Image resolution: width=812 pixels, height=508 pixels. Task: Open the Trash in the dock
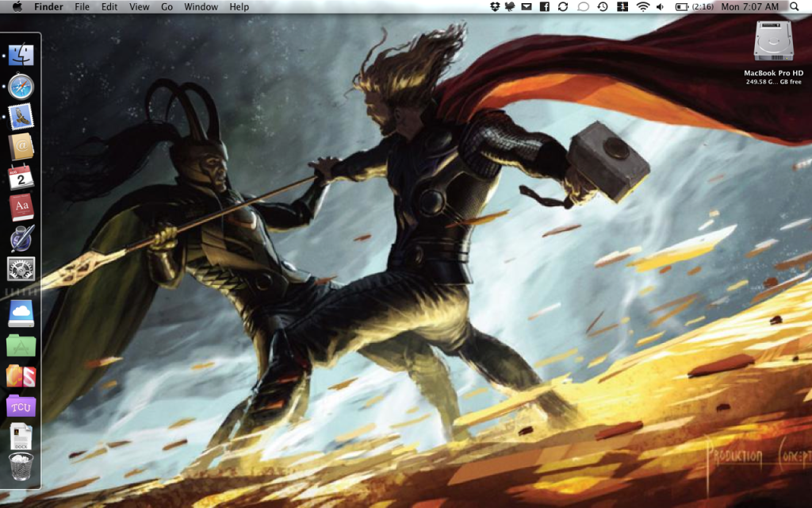click(x=21, y=467)
